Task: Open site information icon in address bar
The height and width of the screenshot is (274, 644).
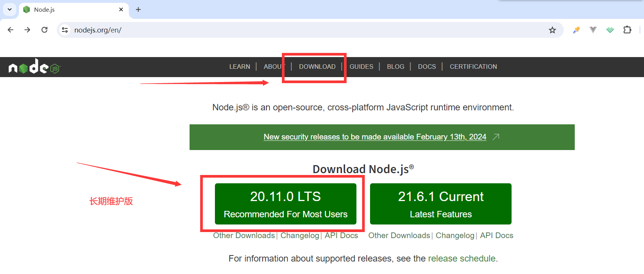Action: tap(65, 30)
